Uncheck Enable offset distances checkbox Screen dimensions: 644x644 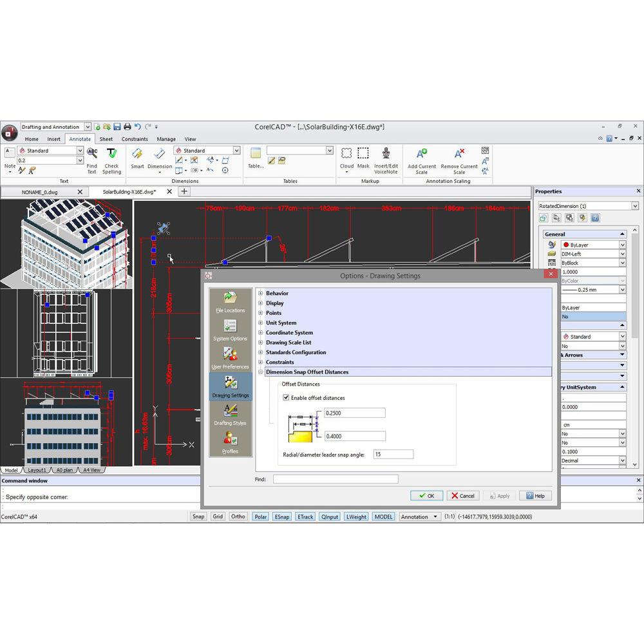point(287,398)
